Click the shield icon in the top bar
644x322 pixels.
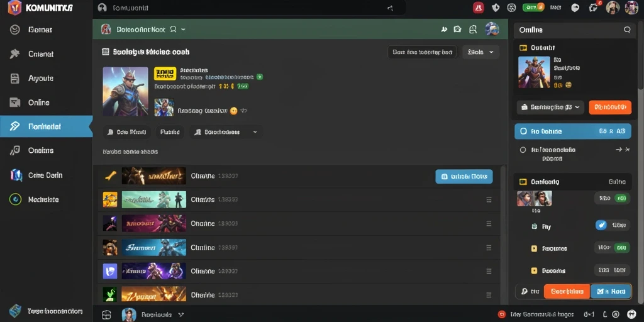click(496, 8)
